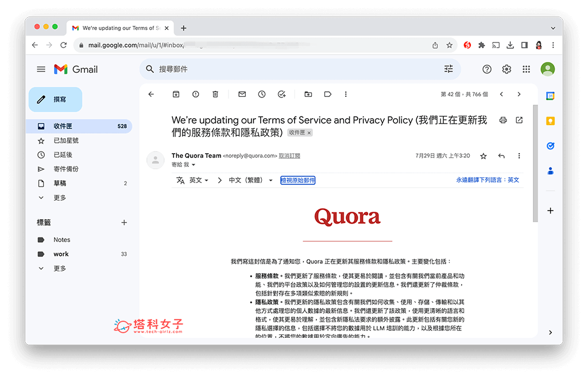
Task: Expand 更多 under mail folders
Action: pyautogui.click(x=79, y=197)
